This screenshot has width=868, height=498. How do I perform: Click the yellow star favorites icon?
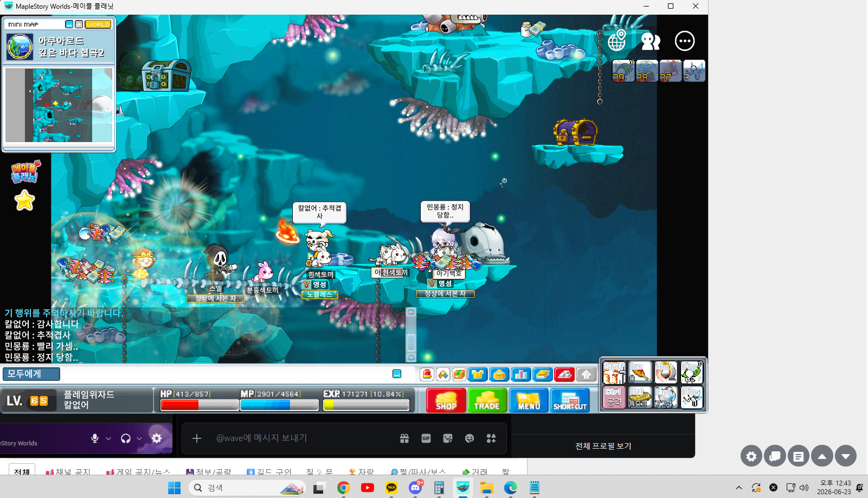pyautogui.click(x=24, y=201)
